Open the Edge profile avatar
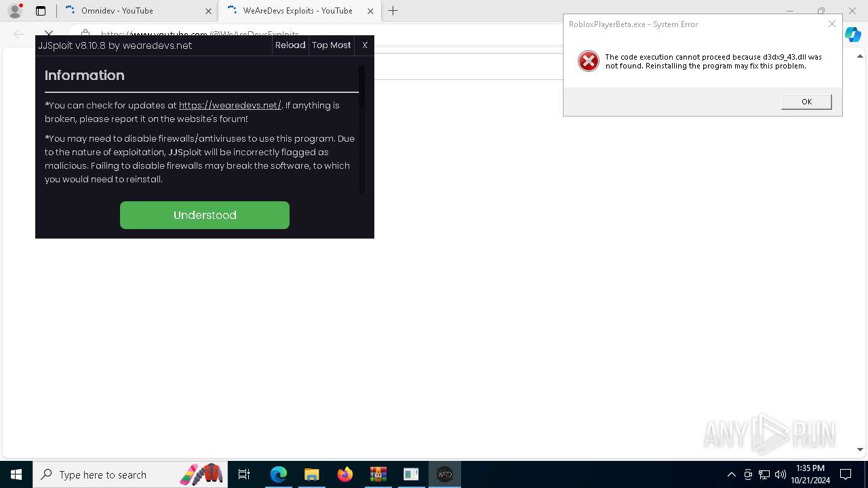868x488 pixels. pos(15,11)
